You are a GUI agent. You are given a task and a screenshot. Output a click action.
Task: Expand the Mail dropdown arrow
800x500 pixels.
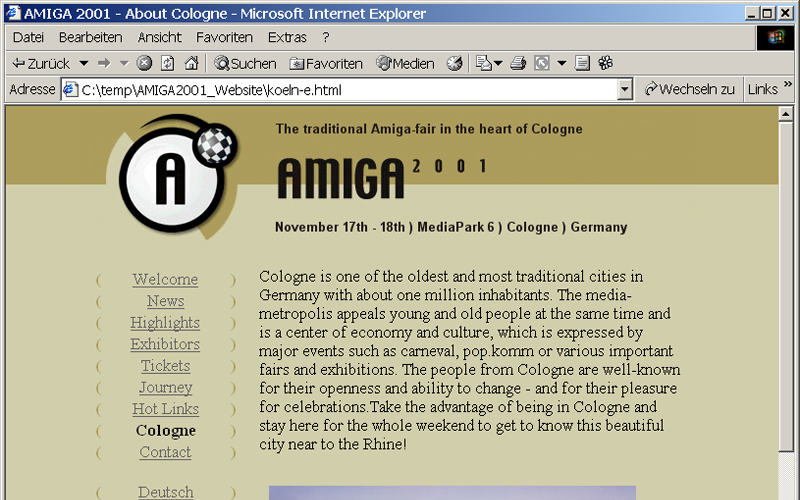498,64
